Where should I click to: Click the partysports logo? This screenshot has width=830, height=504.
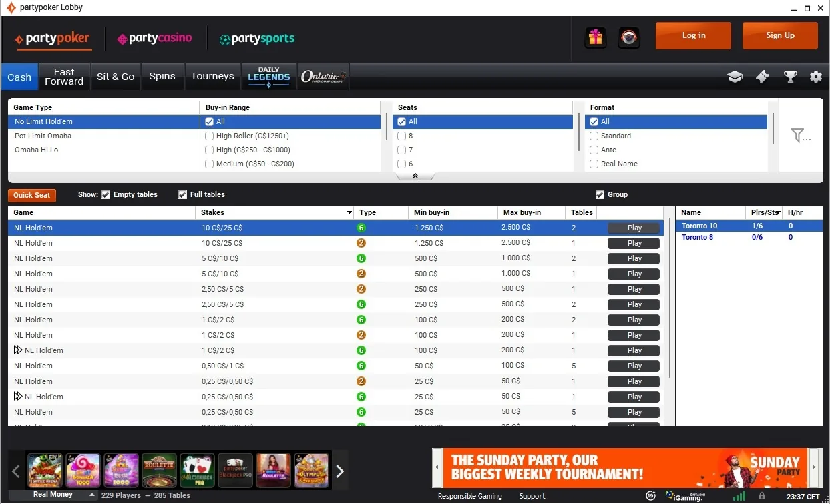pyautogui.click(x=257, y=39)
